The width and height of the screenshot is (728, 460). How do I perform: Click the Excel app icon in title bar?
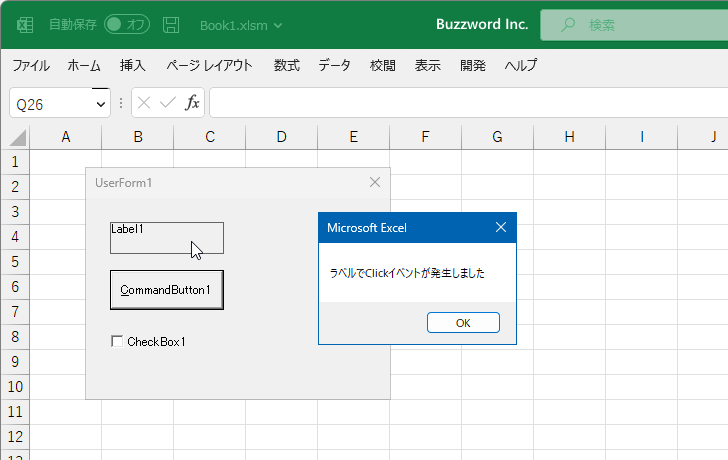click(25, 25)
